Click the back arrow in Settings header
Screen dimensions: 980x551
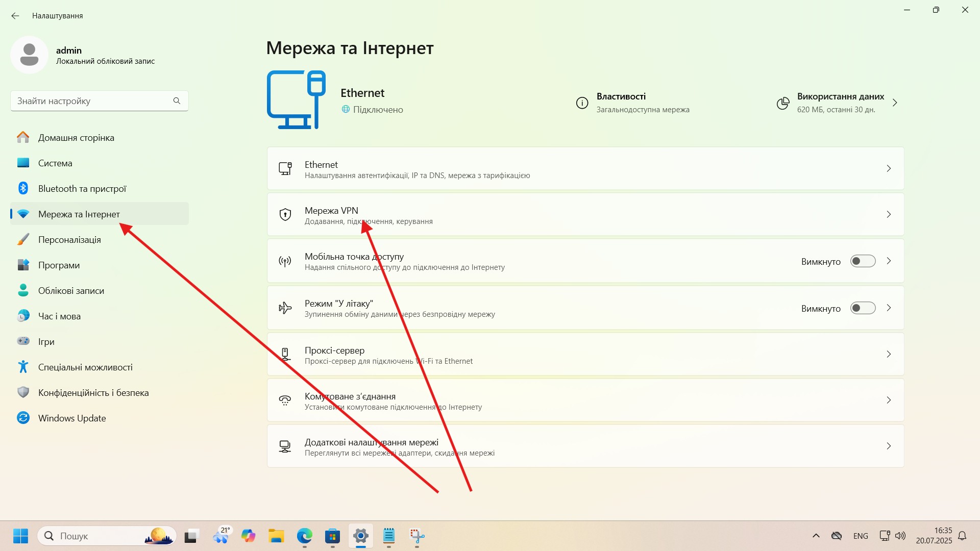point(15,16)
